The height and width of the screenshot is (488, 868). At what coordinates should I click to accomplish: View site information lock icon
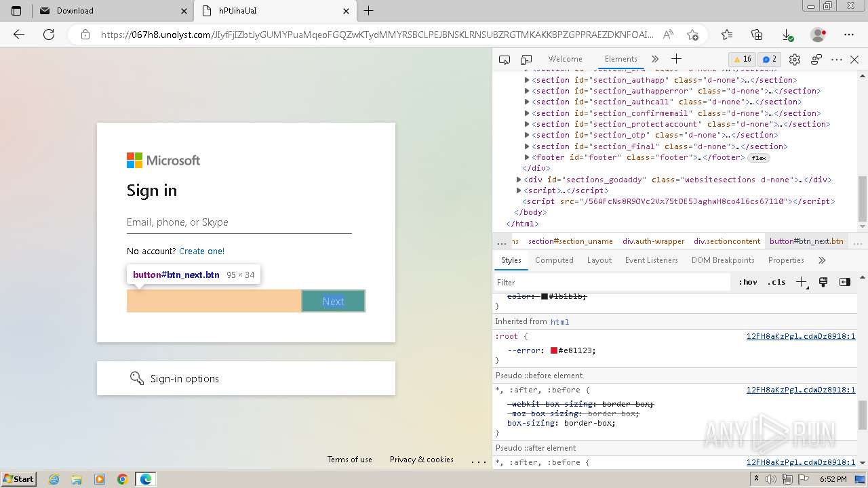pyautogui.click(x=85, y=35)
